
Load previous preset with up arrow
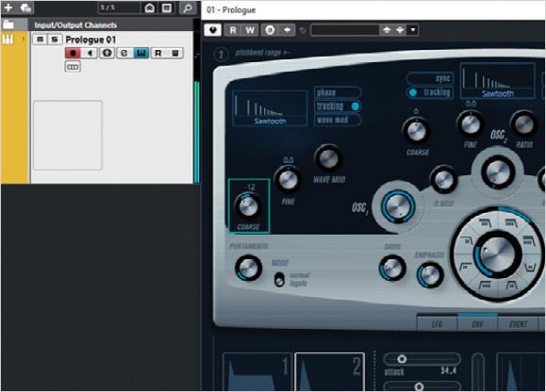[x=387, y=30]
